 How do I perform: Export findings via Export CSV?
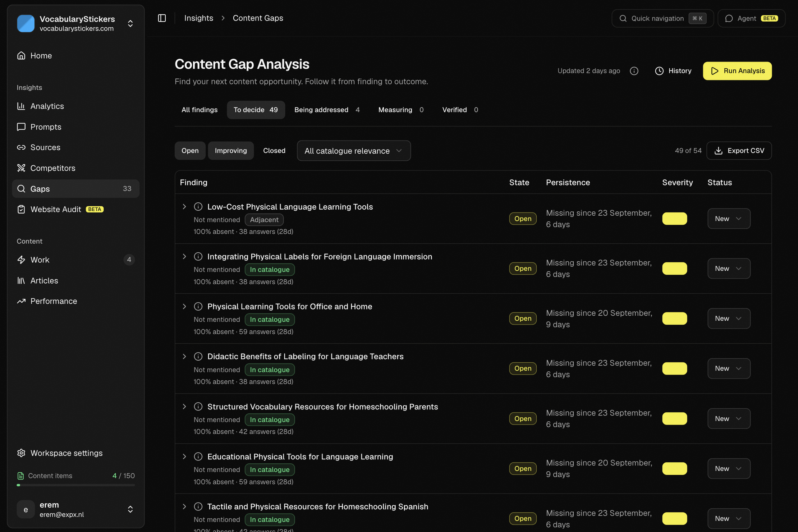pos(739,151)
